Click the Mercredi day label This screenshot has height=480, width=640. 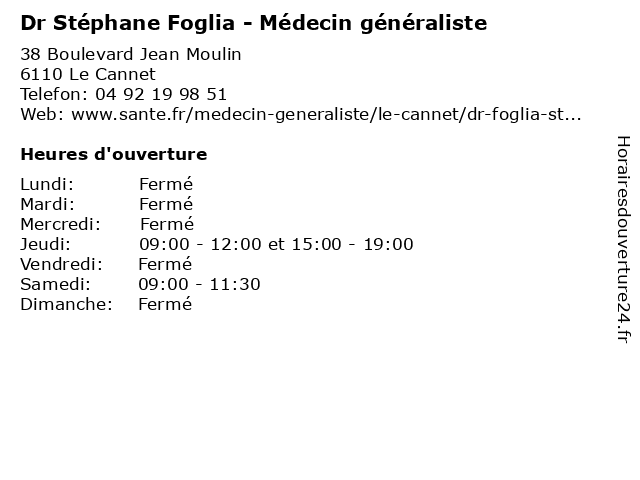(57, 224)
